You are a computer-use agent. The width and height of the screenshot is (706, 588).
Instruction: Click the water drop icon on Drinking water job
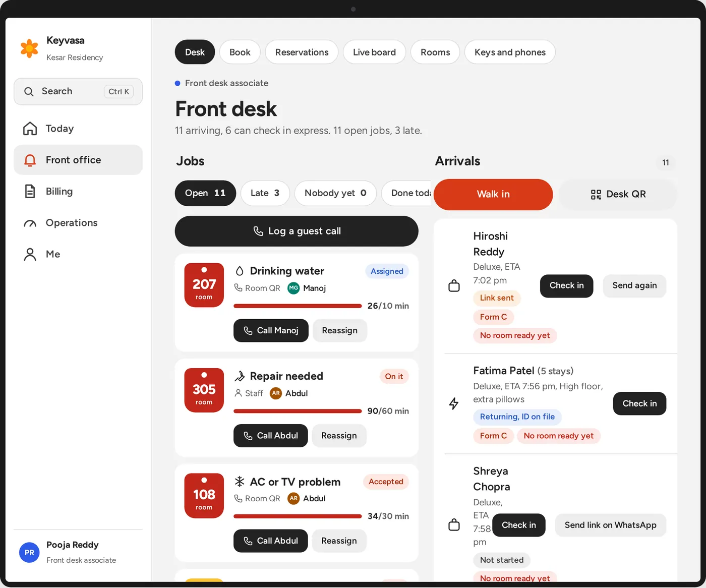pyautogui.click(x=240, y=271)
